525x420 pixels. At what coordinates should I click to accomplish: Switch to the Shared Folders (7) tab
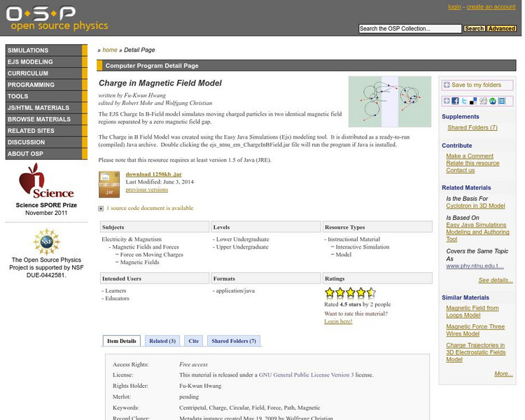tap(234, 341)
